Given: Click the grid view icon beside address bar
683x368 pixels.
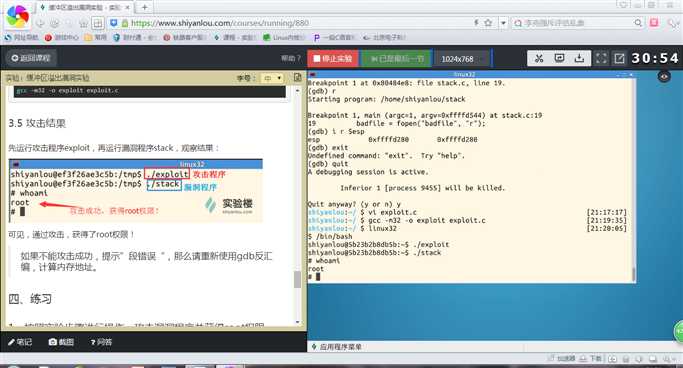Looking at the screenshot, I should pyautogui.click(x=98, y=23).
